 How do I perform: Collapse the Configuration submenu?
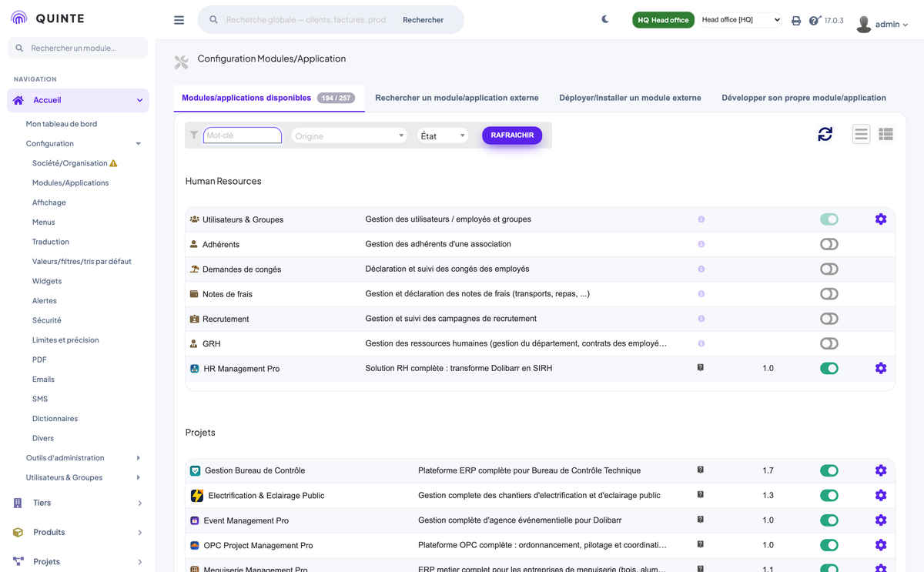click(x=139, y=144)
